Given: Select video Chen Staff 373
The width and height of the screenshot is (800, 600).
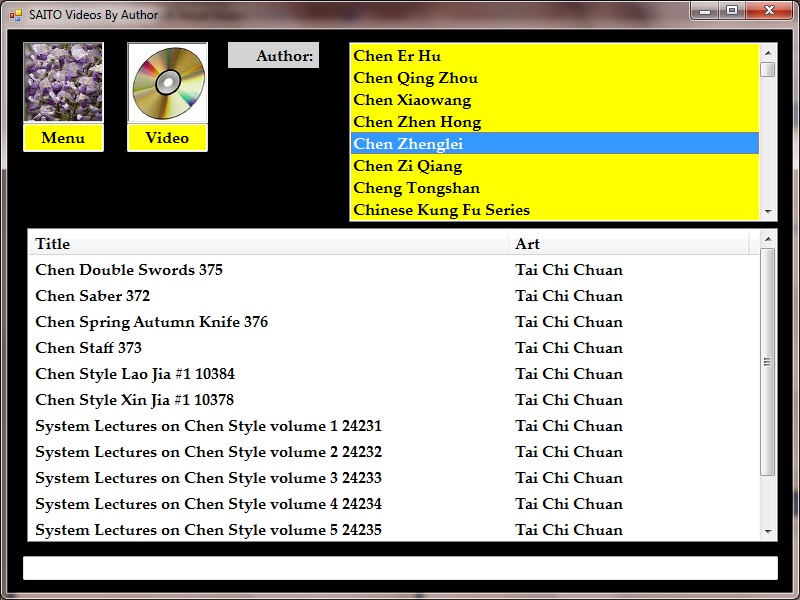Looking at the screenshot, I should tap(394, 347).
